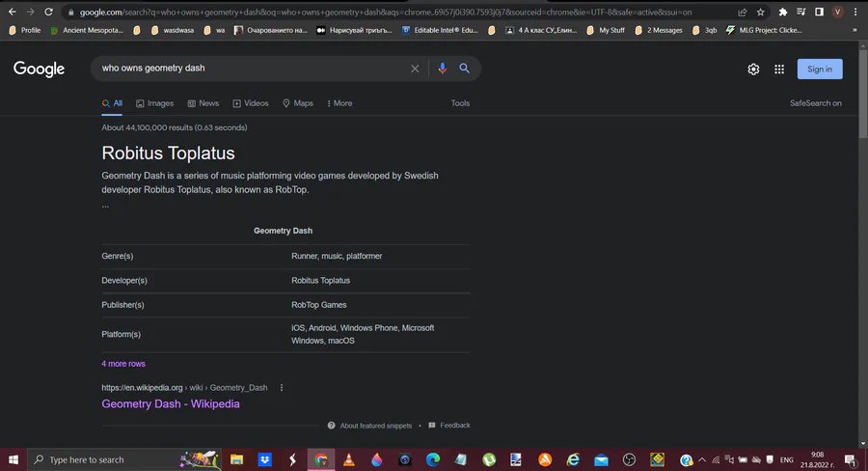Screen dimensions: 868x471
Task: View site information via the lock icon
Action: tap(70, 13)
